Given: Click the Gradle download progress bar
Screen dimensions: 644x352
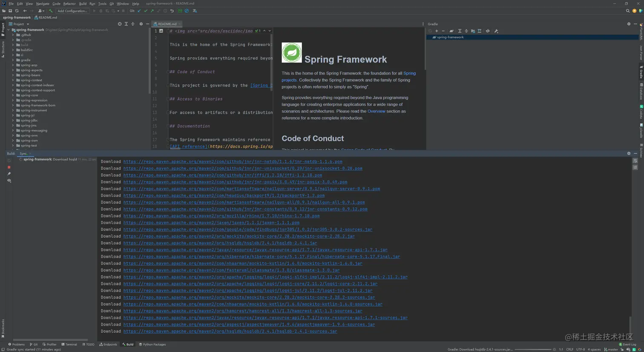Looking at the screenshot, I should click(x=533, y=349).
